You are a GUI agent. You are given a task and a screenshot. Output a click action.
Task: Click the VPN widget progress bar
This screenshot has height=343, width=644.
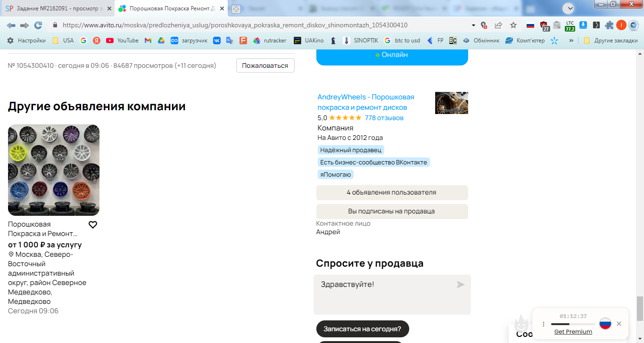pyautogui.click(x=573, y=324)
